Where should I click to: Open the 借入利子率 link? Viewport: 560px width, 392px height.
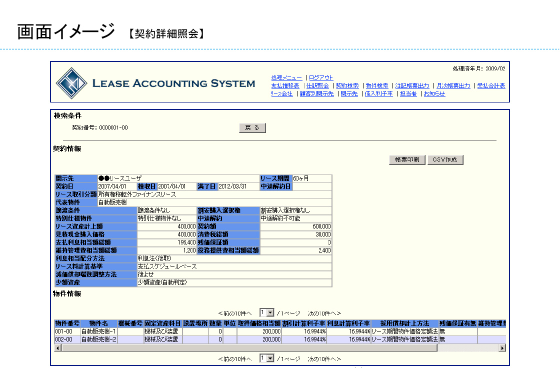(x=378, y=93)
